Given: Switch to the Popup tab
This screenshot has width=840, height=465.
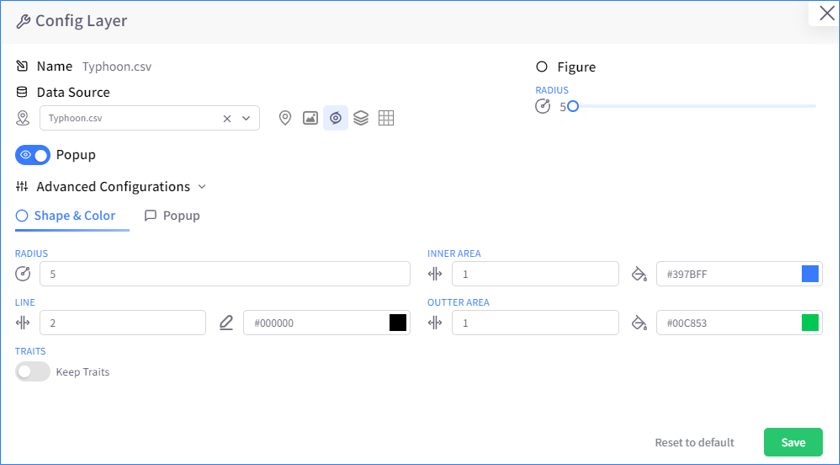Looking at the screenshot, I should coord(172,215).
